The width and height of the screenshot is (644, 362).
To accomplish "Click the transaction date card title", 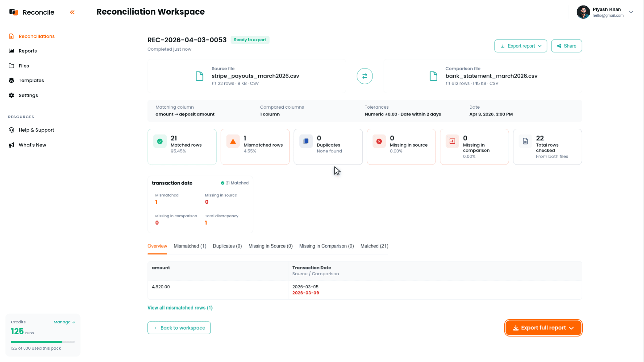I will click(172, 183).
